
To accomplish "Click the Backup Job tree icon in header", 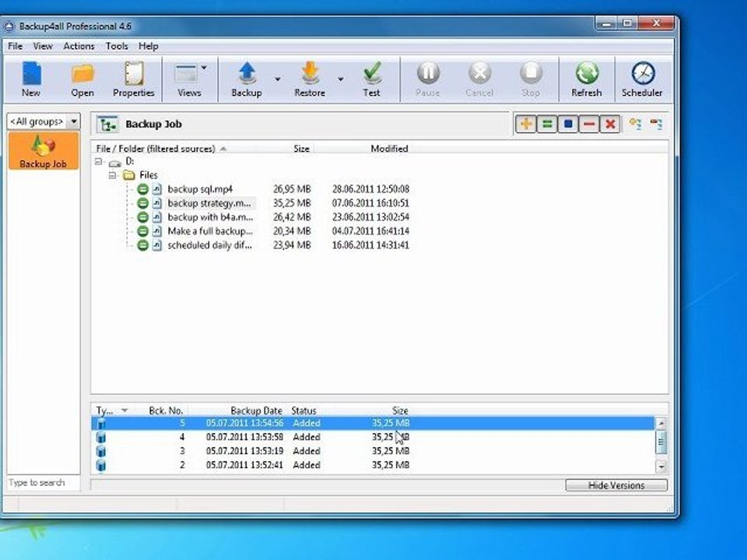I will [107, 124].
